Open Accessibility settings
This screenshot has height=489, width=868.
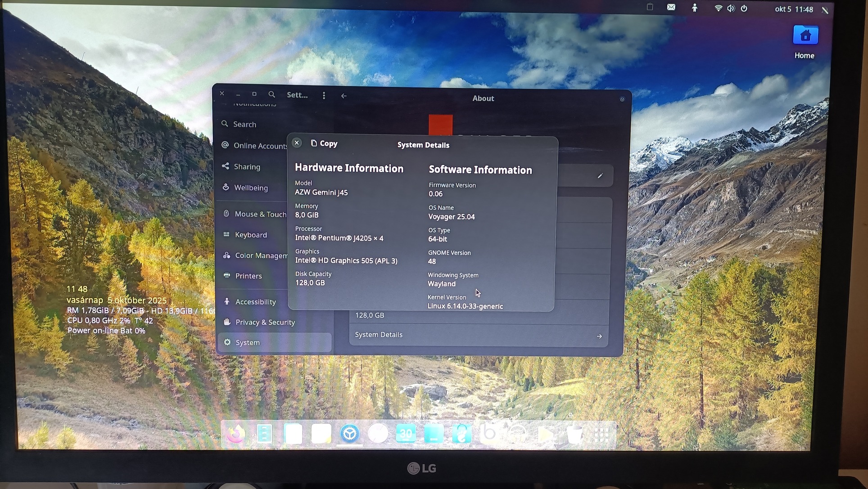[255, 302]
